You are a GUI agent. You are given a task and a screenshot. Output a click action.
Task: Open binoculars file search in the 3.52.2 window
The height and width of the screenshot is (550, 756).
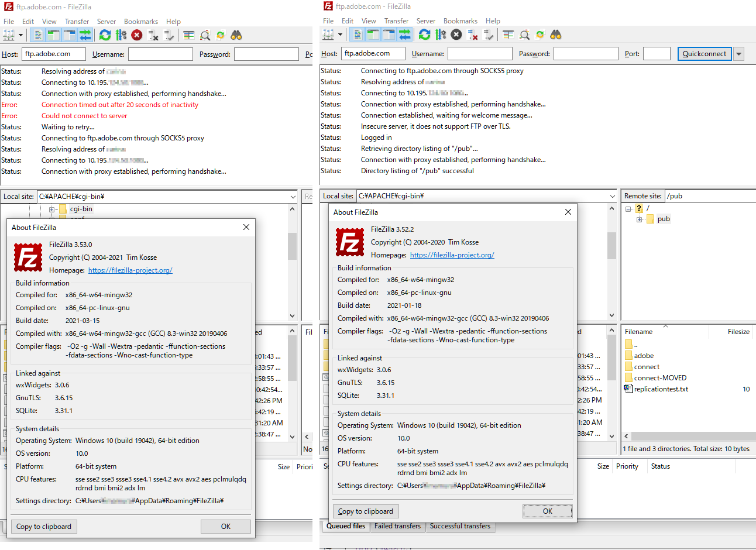[x=556, y=35]
